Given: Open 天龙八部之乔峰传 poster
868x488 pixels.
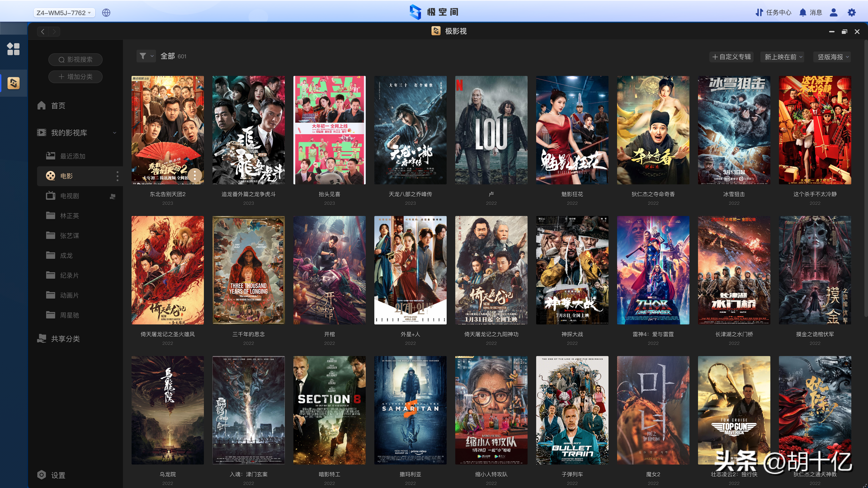Looking at the screenshot, I should [x=410, y=130].
